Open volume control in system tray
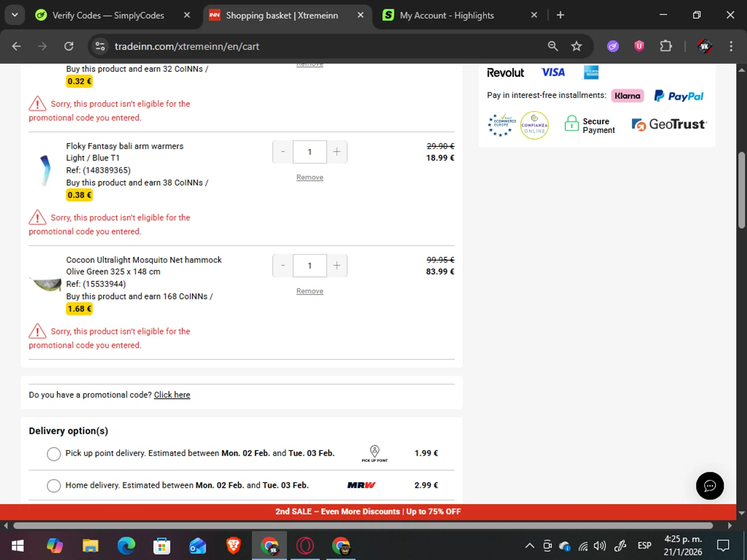The height and width of the screenshot is (560, 747). (x=600, y=546)
